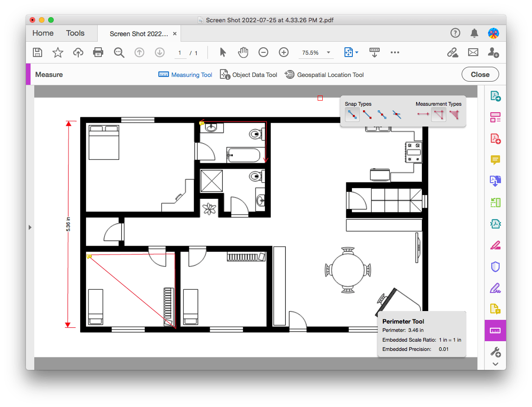Expand the page fit options dropdown

pyautogui.click(x=357, y=52)
